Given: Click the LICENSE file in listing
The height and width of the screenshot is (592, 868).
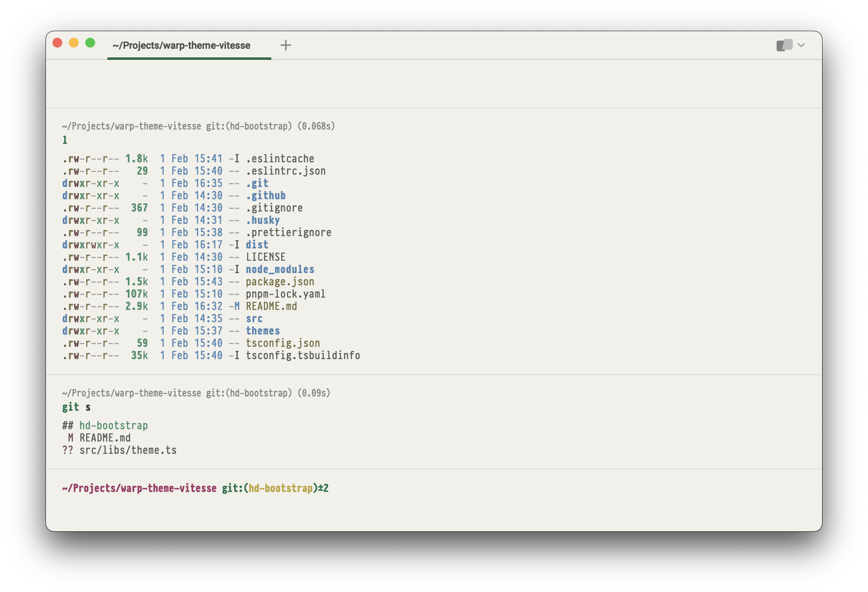Looking at the screenshot, I should [266, 257].
